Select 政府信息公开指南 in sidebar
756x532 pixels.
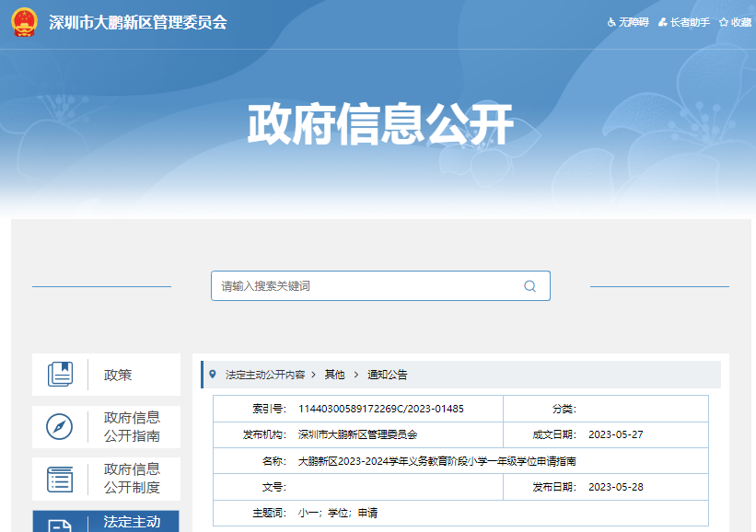(132, 427)
